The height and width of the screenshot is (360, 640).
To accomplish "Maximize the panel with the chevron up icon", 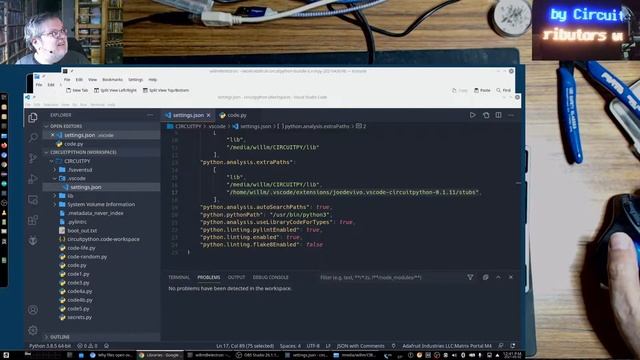I will point(498,277).
